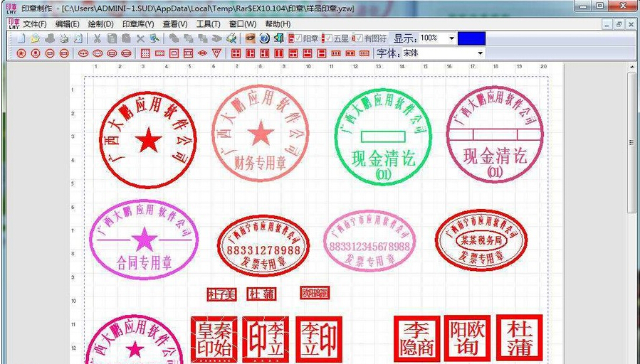
Task: Select the green 现金清讫 round stamp
Action: (x=383, y=137)
